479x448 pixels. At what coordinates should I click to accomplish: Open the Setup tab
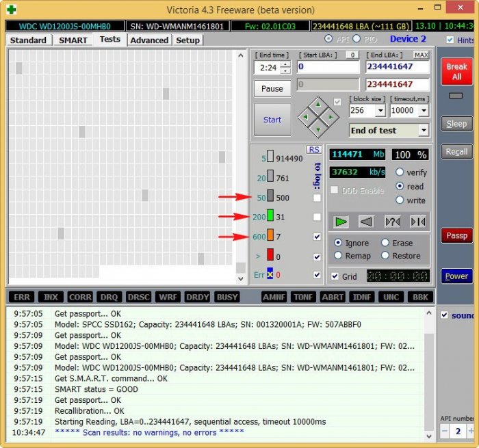(x=187, y=40)
